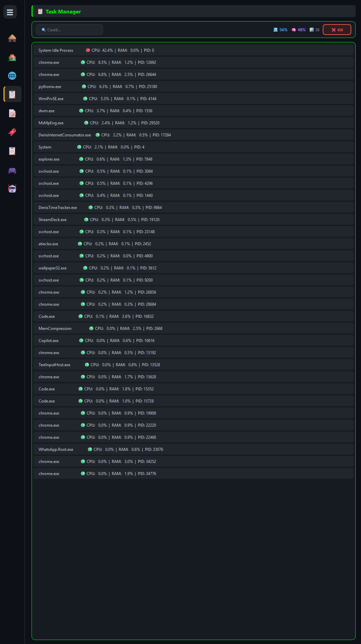Click the green status dot for WmiPrvSE.exe
This screenshot has height=644, width=361.
click(x=85, y=99)
